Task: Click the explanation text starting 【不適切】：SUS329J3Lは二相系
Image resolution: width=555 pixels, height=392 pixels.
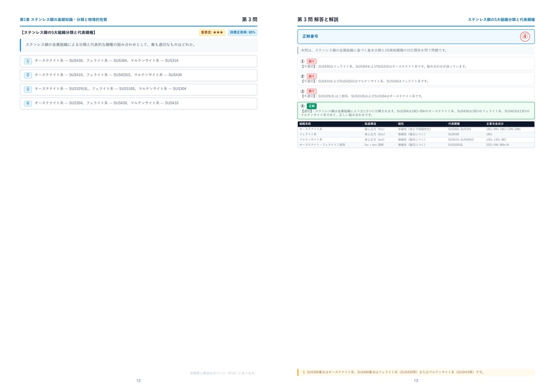Action: coord(362,96)
